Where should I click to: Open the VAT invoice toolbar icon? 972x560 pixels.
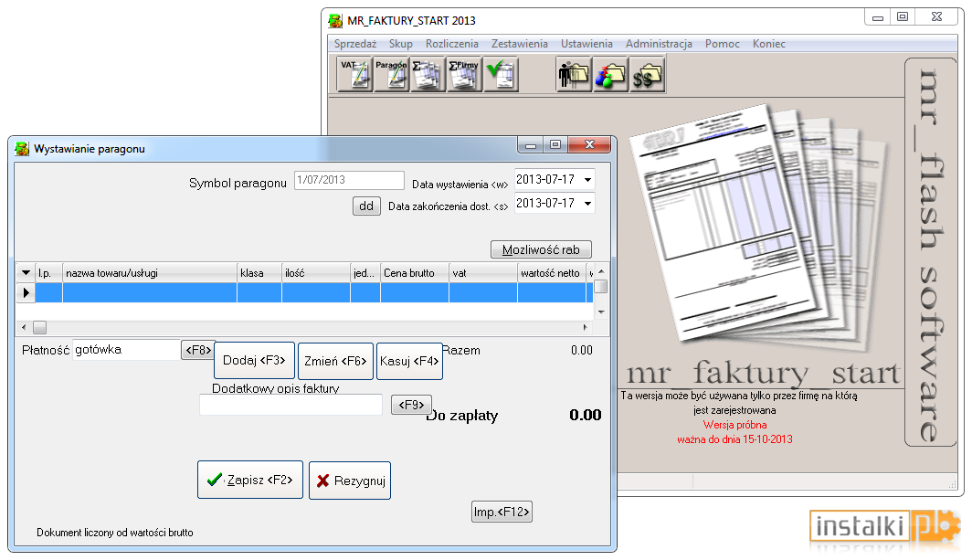click(354, 74)
